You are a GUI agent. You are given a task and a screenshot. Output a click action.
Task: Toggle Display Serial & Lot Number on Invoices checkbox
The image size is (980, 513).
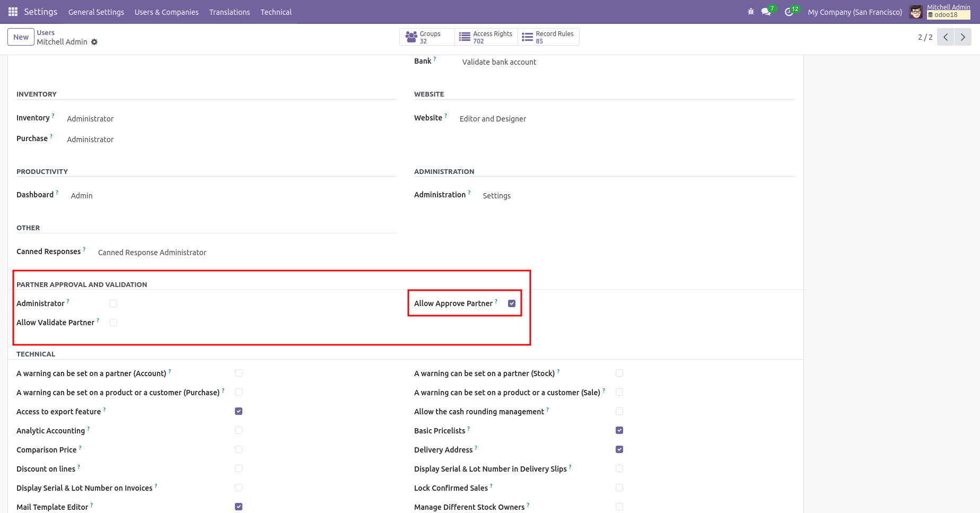pos(239,488)
